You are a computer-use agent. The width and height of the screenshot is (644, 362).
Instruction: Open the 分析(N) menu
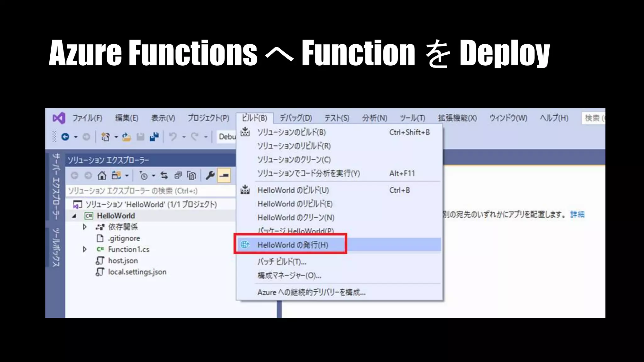[375, 118]
